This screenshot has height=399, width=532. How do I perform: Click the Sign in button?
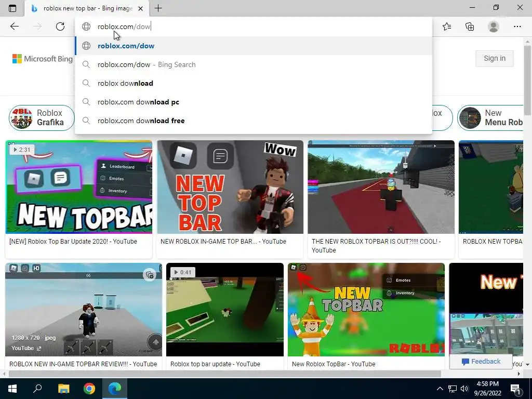(x=495, y=58)
